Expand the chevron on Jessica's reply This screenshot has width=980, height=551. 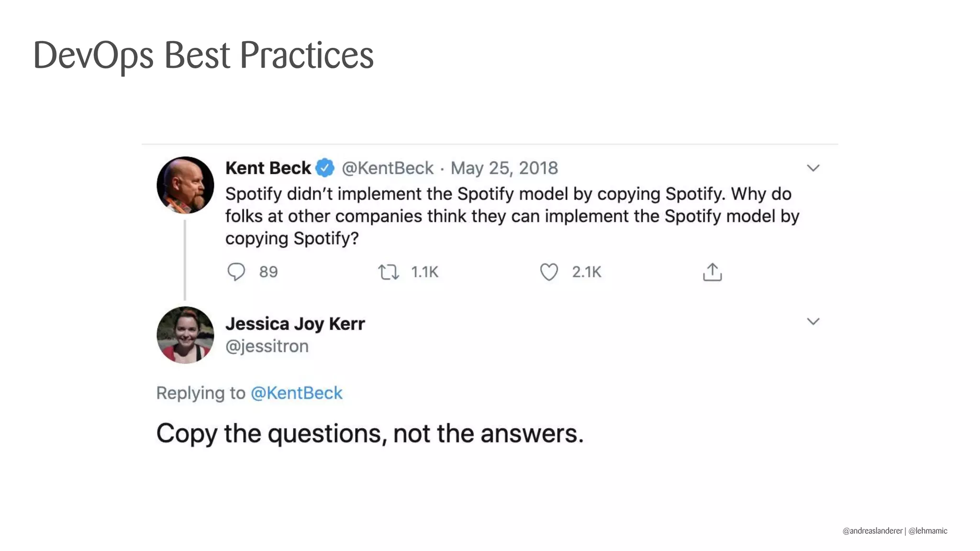813,321
